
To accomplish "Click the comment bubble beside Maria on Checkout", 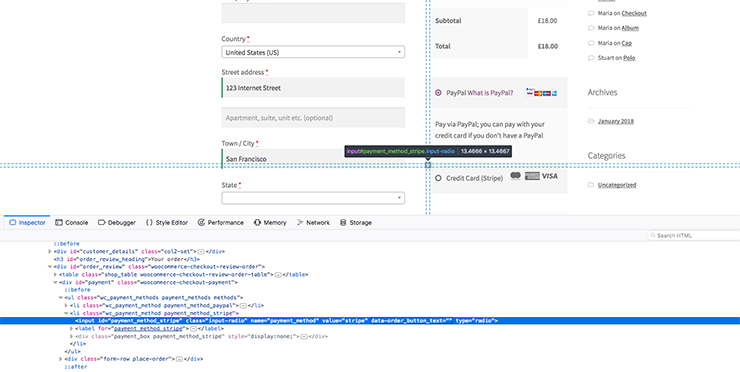I will pos(591,13).
